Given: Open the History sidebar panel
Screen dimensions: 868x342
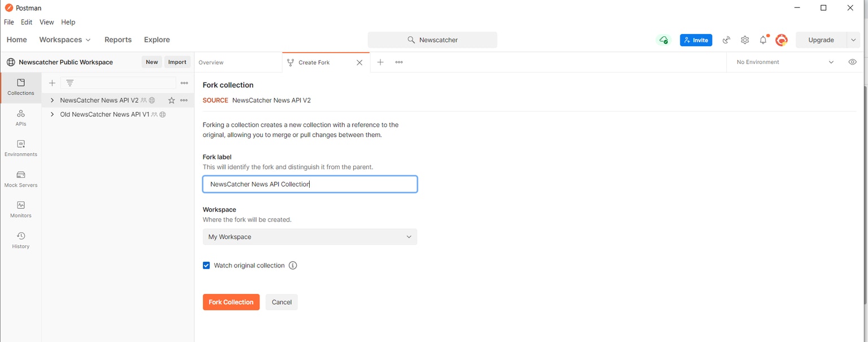Looking at the screenshot, I should coord(21,240).
